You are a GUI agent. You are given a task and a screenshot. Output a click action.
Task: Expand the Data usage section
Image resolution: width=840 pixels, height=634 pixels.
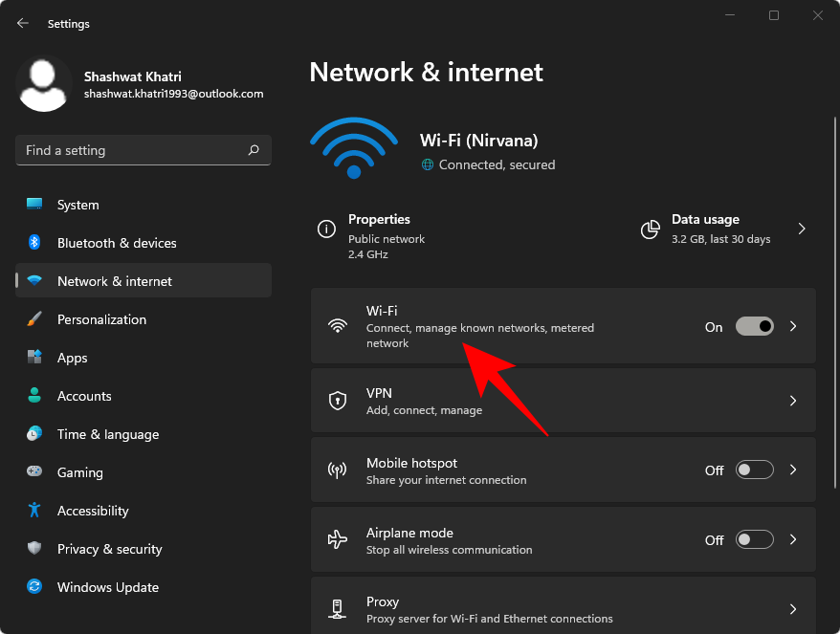point(802,229)
